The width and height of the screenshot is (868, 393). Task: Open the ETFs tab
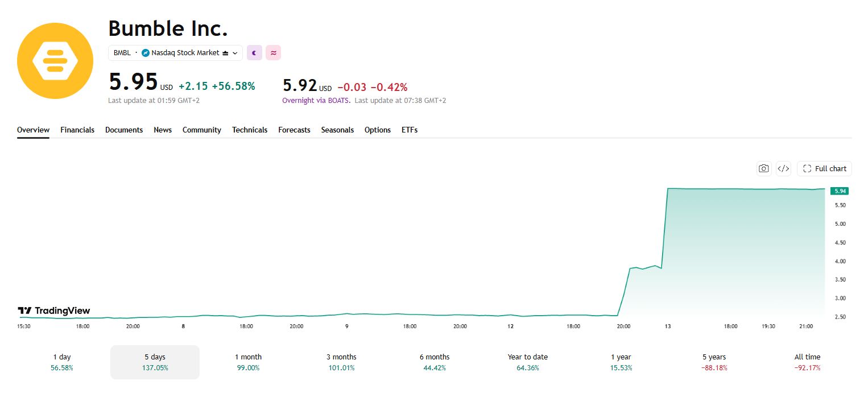[x=410, y=130]
